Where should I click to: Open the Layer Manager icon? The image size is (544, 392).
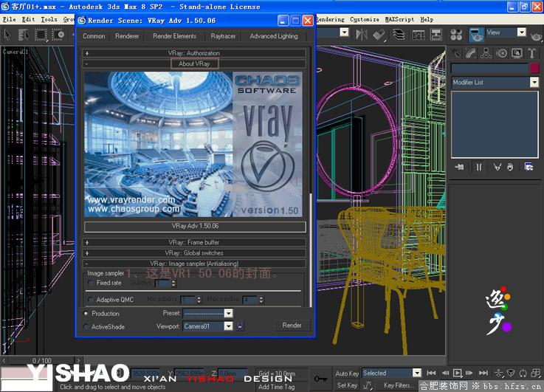point(399,35)
